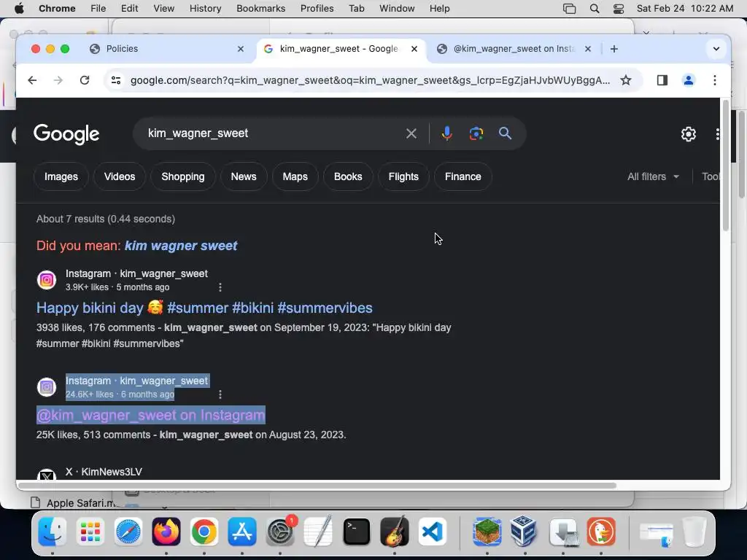Click the X · KimNews3LV result source
Viewport: 747px width, 560px height.
[x=104, y=472]
